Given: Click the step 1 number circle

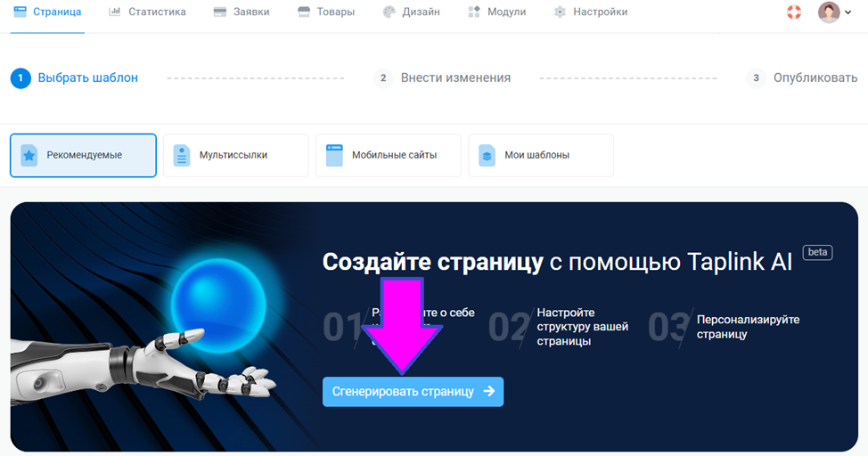Looking at the screenshot, I should (x=20, y=78).
